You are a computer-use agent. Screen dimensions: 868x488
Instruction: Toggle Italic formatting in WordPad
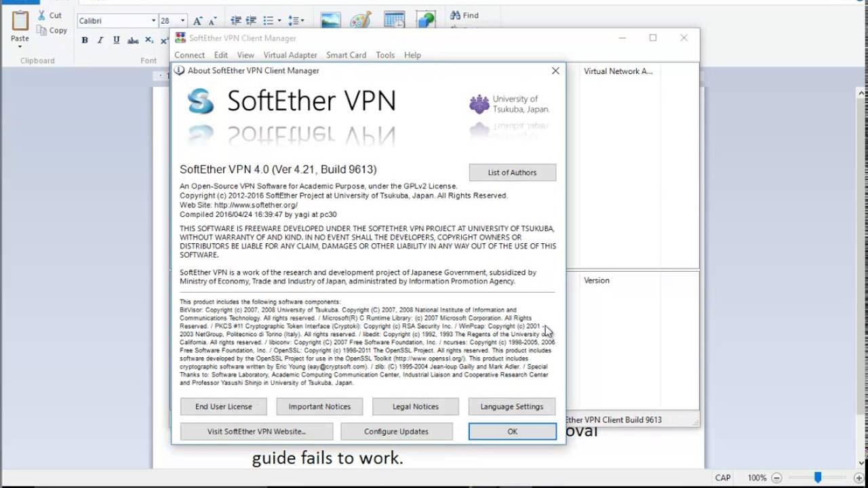pos(100,41)
